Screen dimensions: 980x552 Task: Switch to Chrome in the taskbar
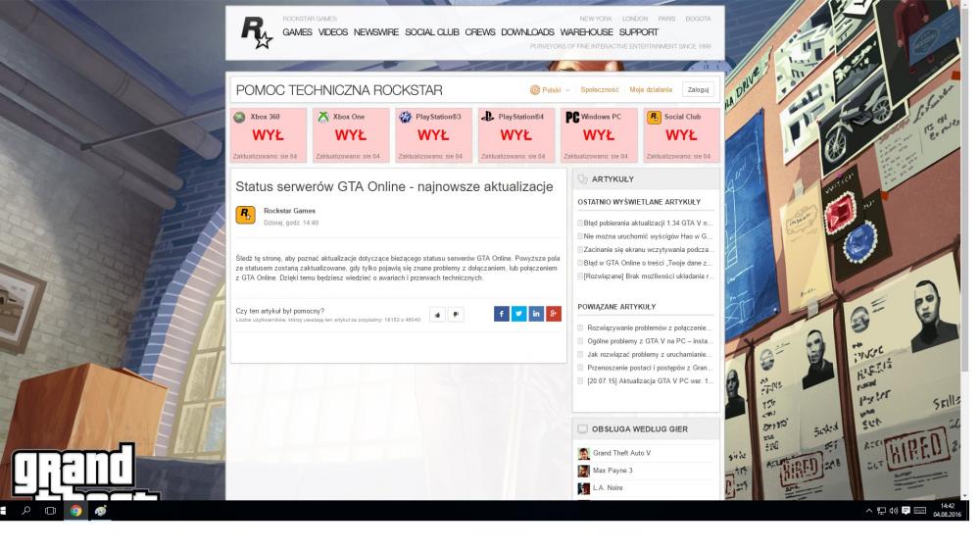75,511
